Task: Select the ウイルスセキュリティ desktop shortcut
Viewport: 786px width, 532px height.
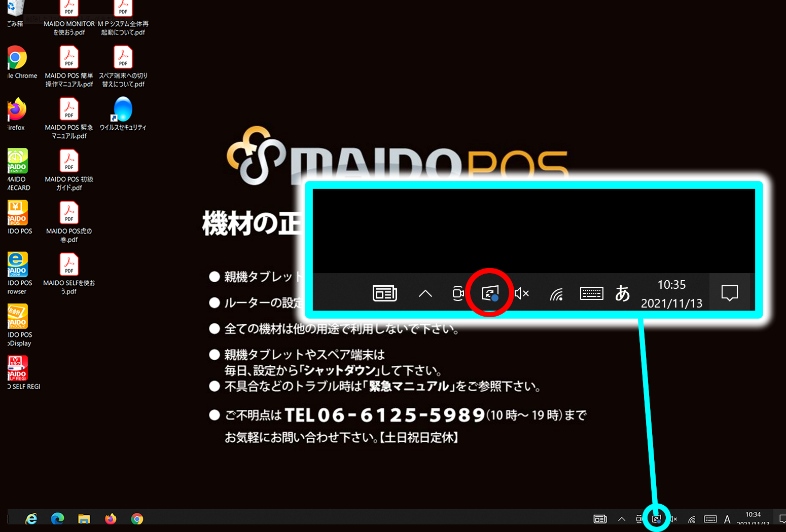Action: [123, 115]
